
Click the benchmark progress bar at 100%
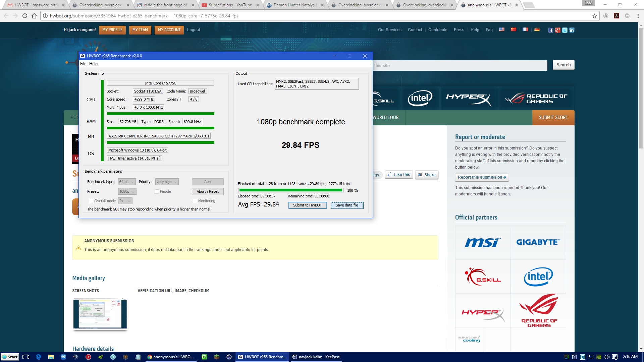tap(291, 190)
